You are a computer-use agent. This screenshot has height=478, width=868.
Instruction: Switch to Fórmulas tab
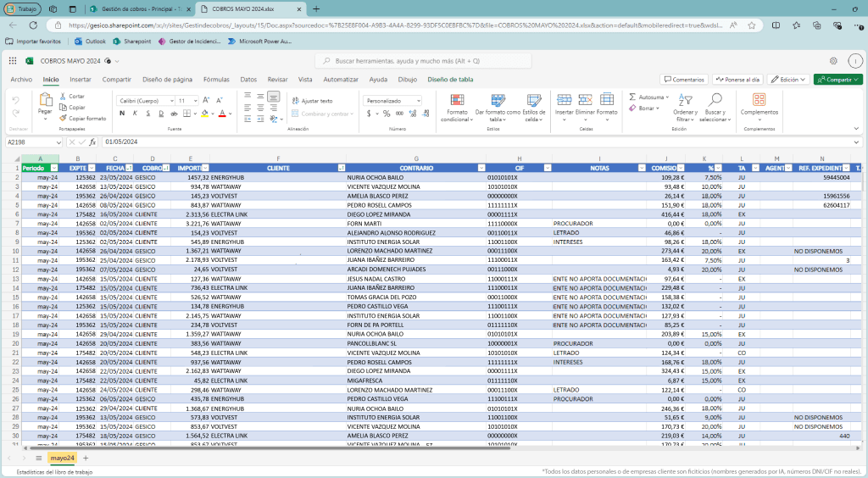click(x=216, y=80)
